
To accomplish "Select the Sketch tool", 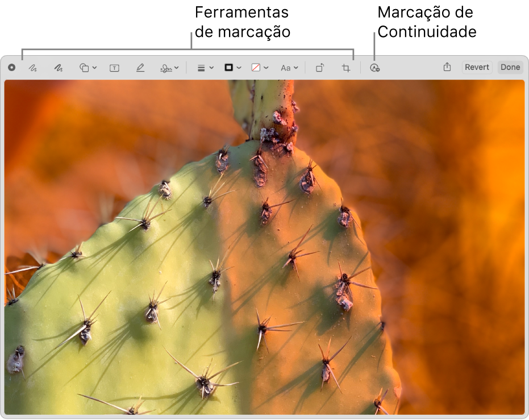I will coord(33,68).
